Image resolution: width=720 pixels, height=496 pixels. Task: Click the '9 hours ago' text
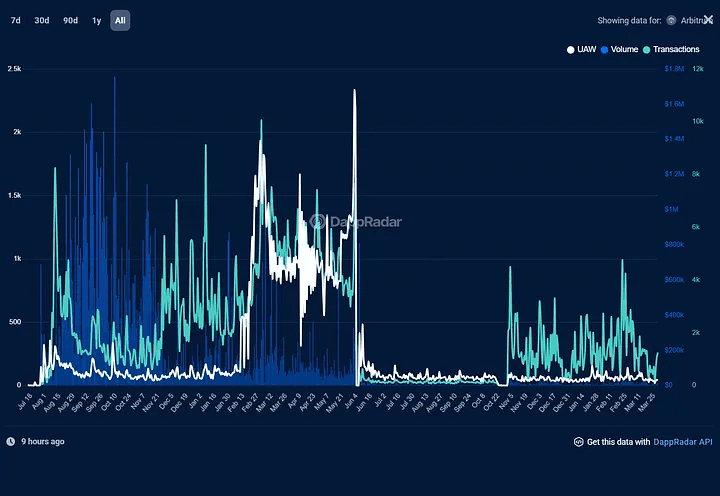43,441
